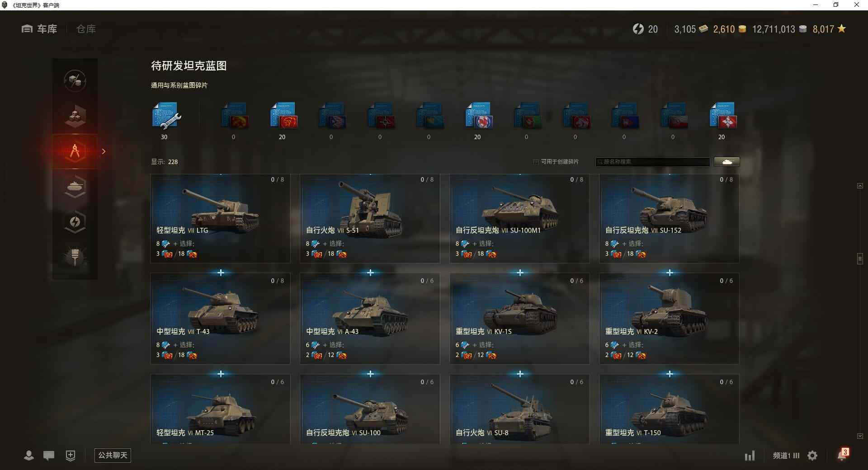The width and height of the screenshot is (868, 470).
Task: Open the contacts person icon at bottom left
Action: (29, 456)
